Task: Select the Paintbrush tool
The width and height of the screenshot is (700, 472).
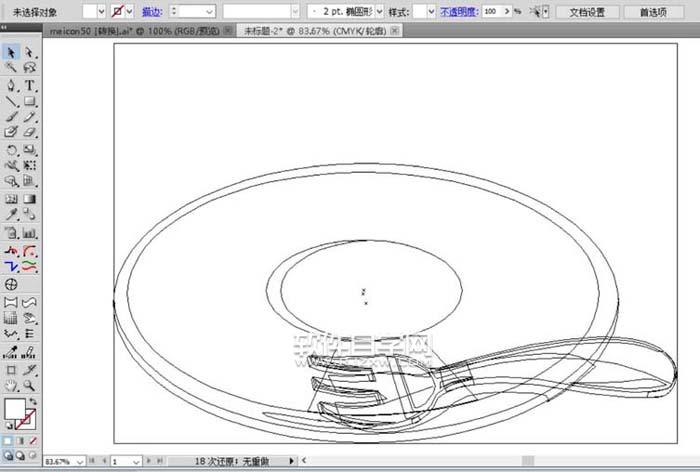Action: click(x=11, y=117)
